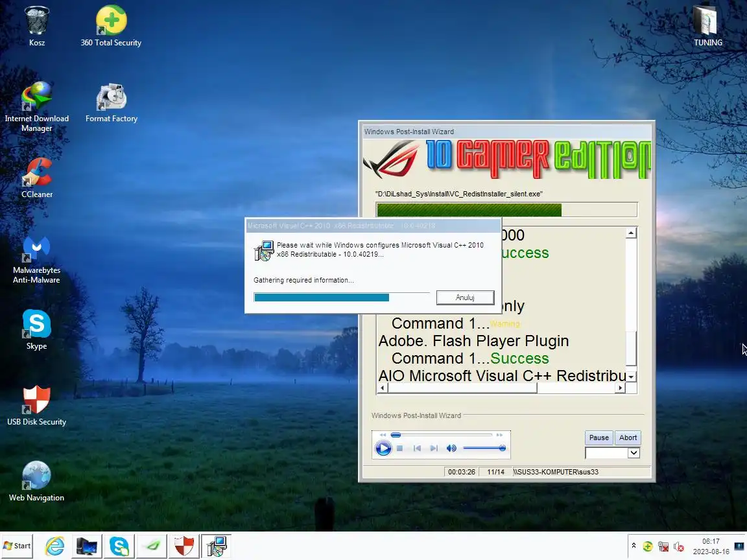The width and height of the screenshot is (747, 560).
Task: Click the green leaf taskbar icon
Action: (152, 546)
